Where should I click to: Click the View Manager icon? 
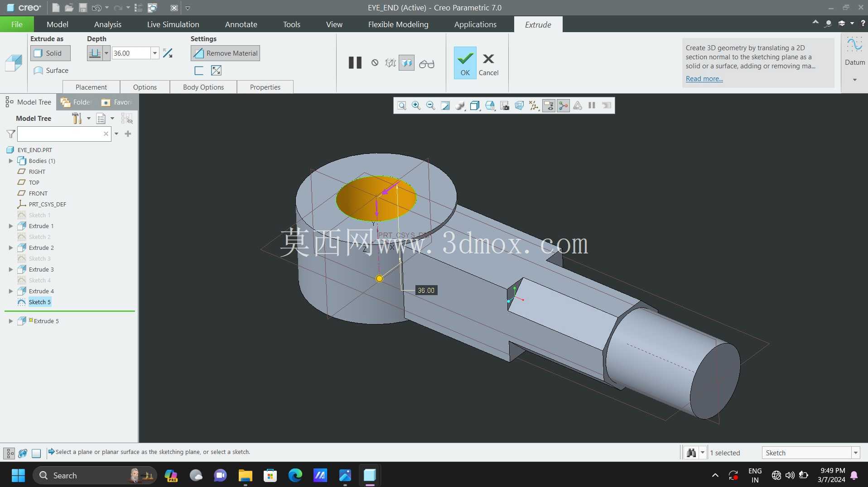505,105
